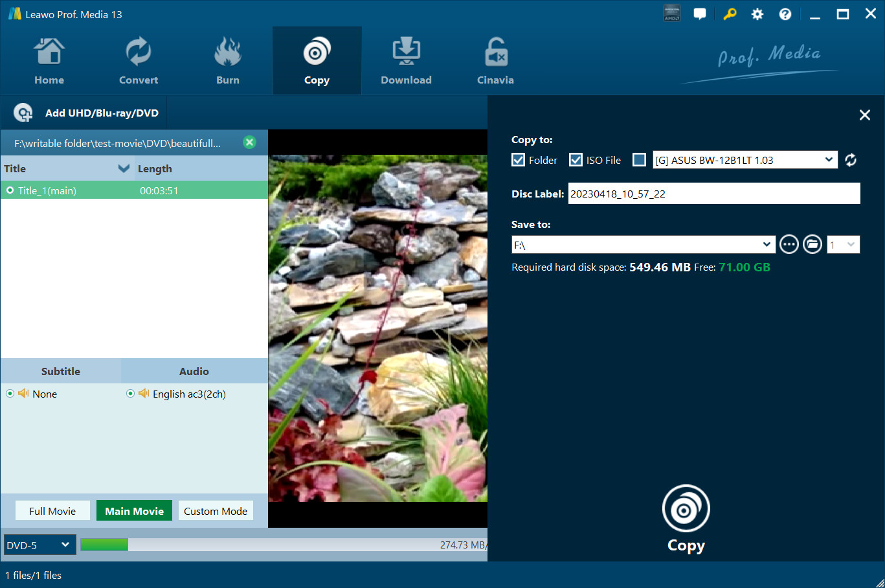
Task: Toggle the Folder checkbox
Action: tap(518, 160)
